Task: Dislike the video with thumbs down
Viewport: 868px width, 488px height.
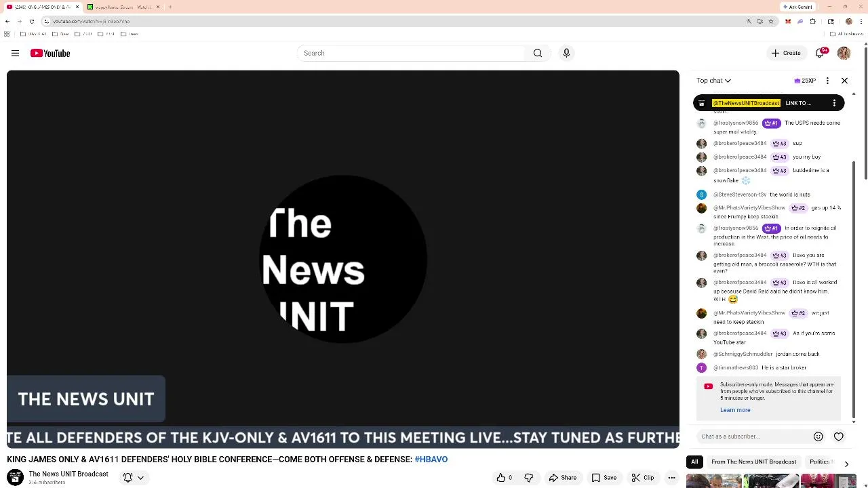Action: [528, 478]
